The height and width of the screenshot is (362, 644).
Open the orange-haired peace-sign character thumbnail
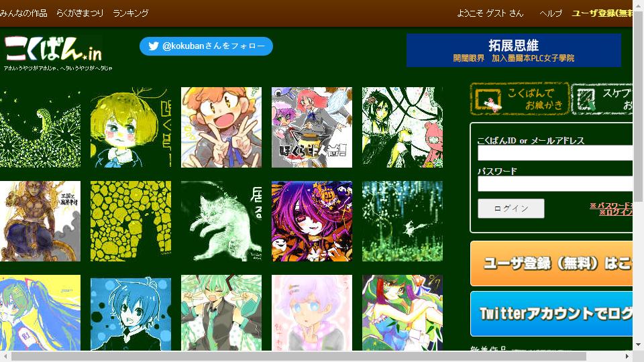point(221,127)
